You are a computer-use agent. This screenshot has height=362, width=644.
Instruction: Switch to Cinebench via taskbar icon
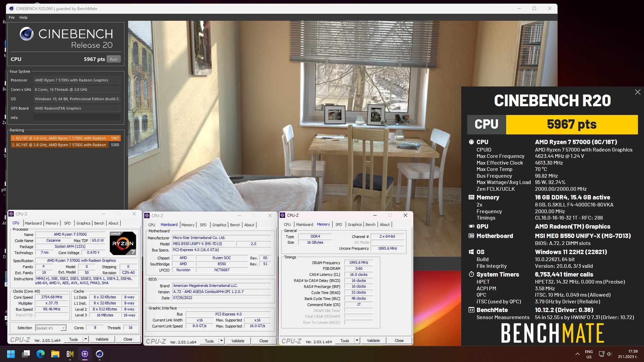[100, 354]
